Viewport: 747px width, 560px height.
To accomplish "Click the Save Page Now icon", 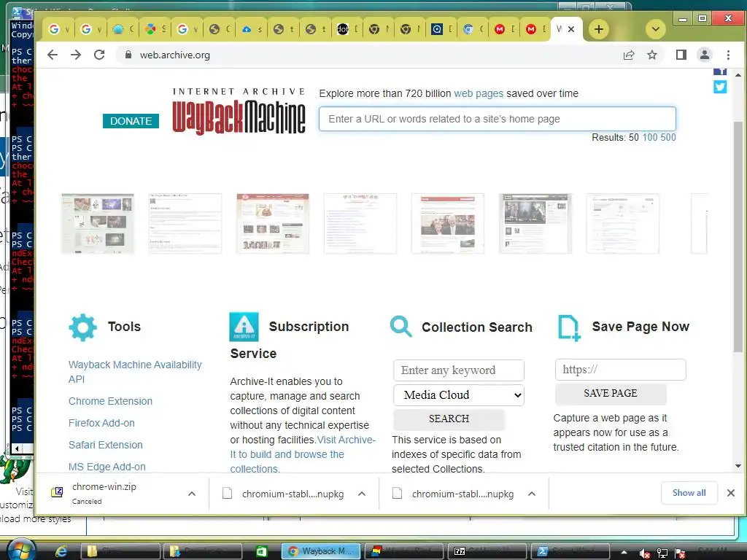I will [569, 327].
